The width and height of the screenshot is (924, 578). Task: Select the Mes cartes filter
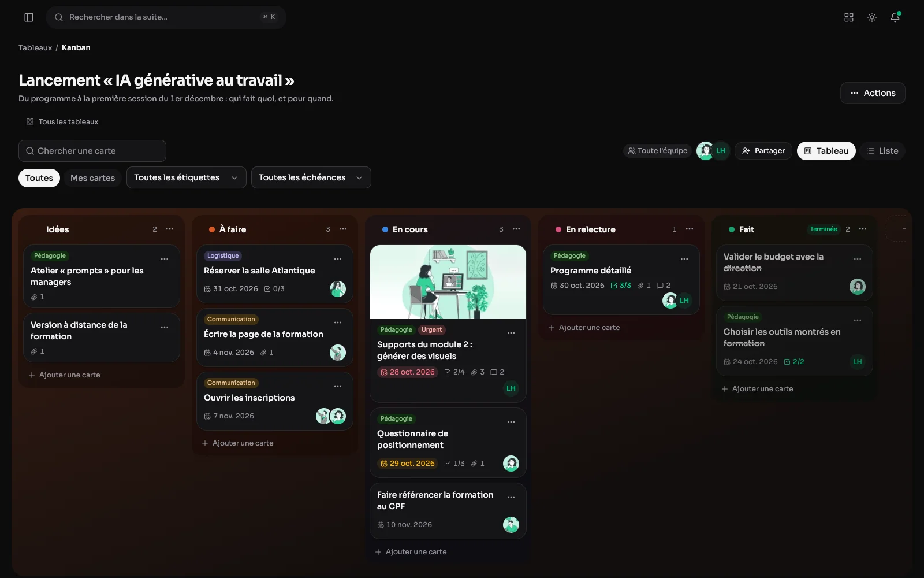tap(93, 178)
